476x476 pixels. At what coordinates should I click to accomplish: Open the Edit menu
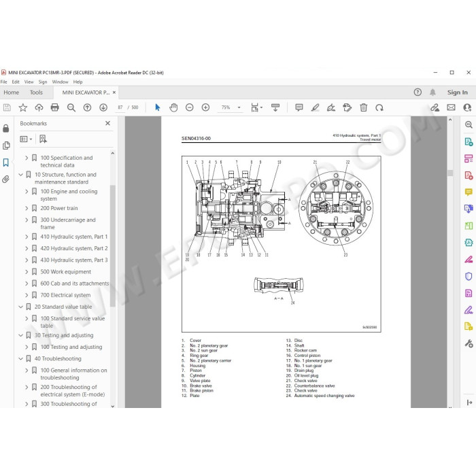16,82
